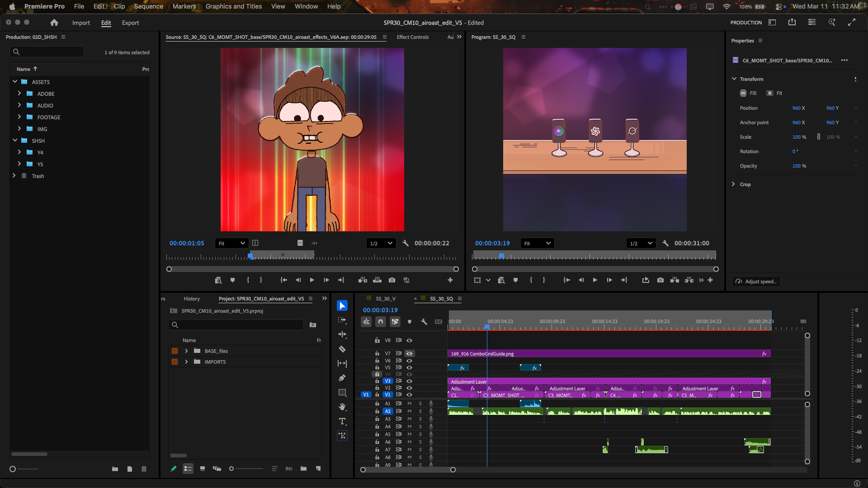Play the Program monitor
Screen dimensions: 868x488
tap(595, 280)
